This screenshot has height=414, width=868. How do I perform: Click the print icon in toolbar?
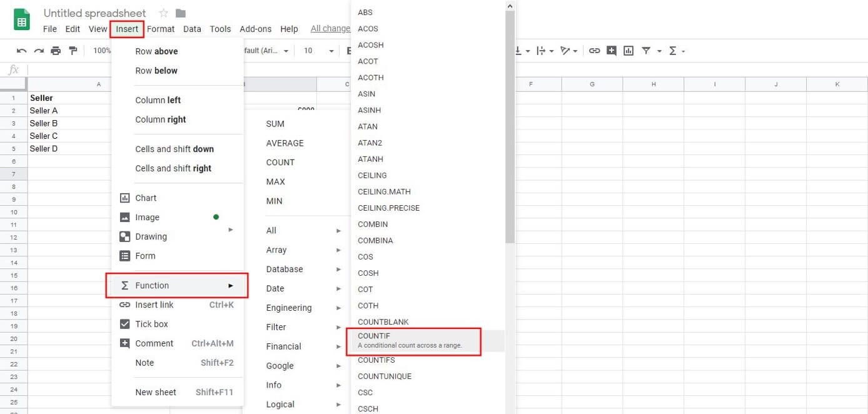[x=56, y=51]
